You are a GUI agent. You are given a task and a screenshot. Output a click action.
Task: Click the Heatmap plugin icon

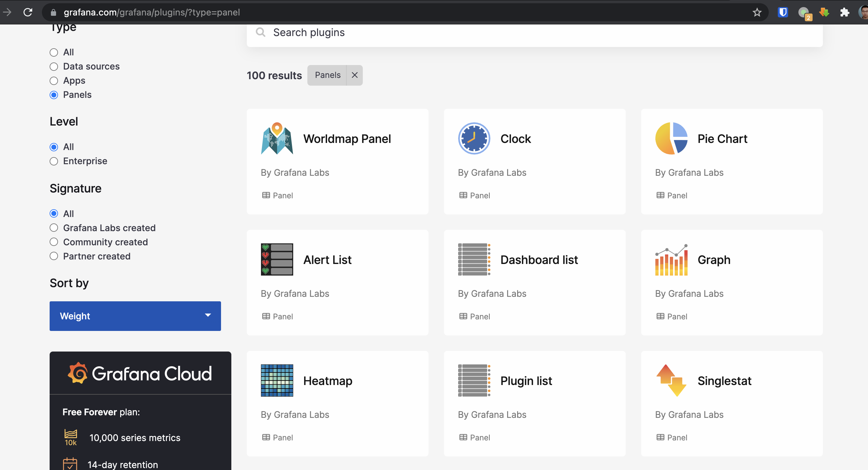(x=277, y=380)
